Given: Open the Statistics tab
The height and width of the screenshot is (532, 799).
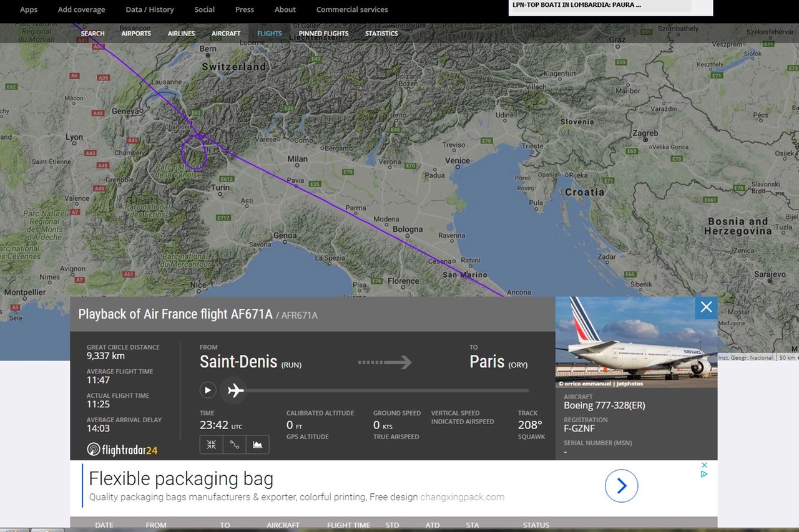Looking at the screenshot, I should pyautogui.click(x=381, y=34).
